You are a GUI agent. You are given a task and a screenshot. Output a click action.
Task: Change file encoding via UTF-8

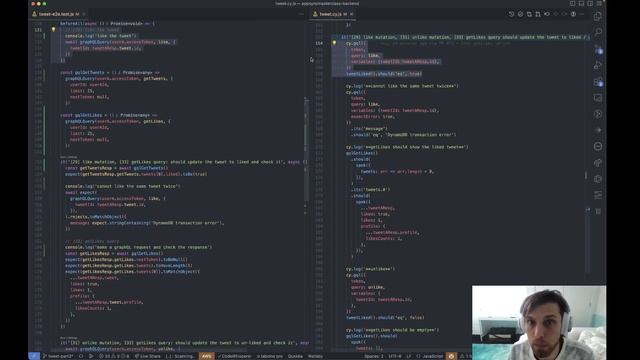click(395, 356)
